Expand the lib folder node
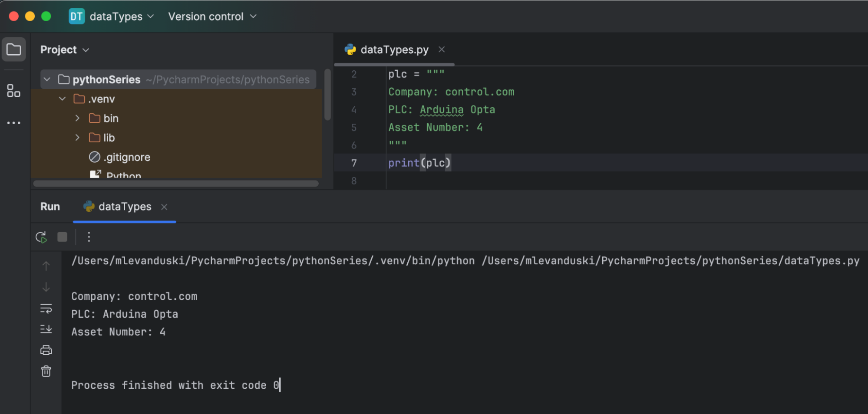868x414 pixels. 77,138
